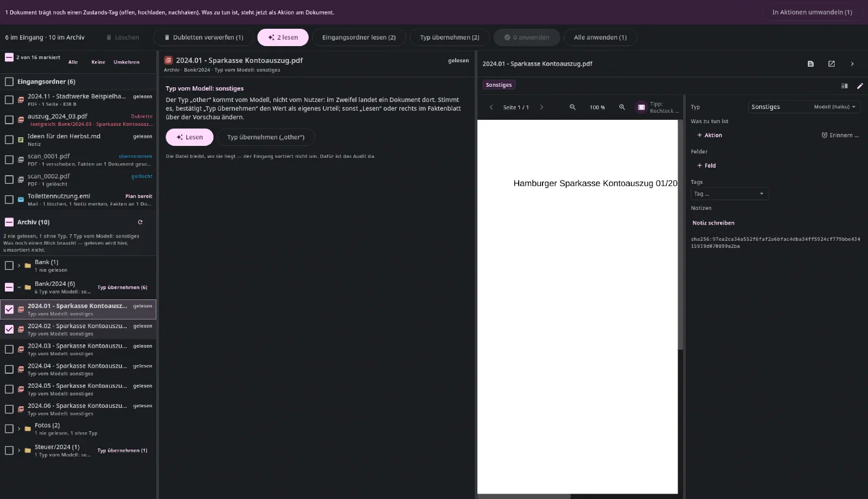This screenshot has width=868, height=499.
Task: Toggle the side-by-side view icon
Action: pos(845,86)
